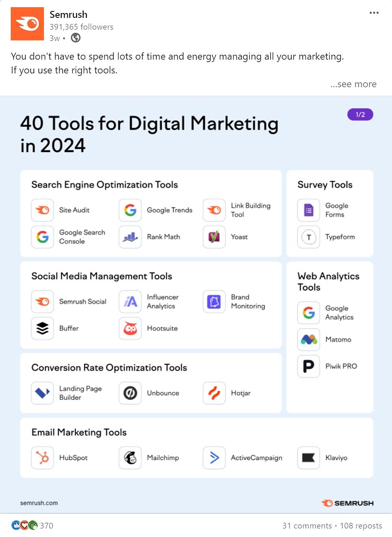Select the Semrush Site Audit icon
392x537 pixels.
coord(42,210)
